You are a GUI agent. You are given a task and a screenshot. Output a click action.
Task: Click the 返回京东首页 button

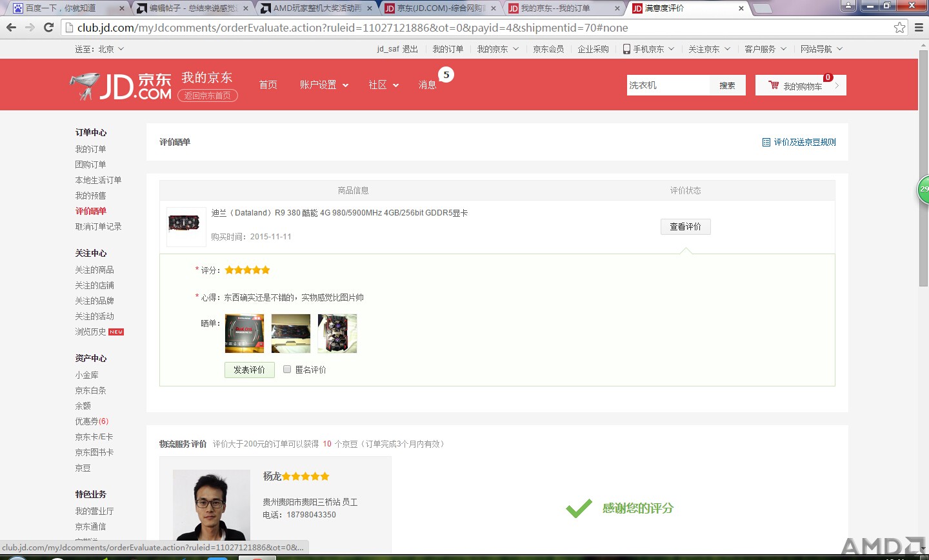point(207,95)
